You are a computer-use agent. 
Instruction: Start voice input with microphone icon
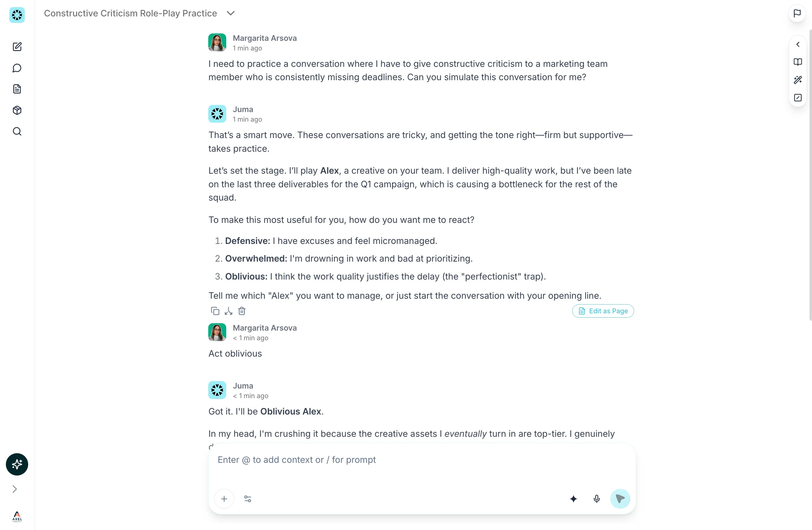596,499
